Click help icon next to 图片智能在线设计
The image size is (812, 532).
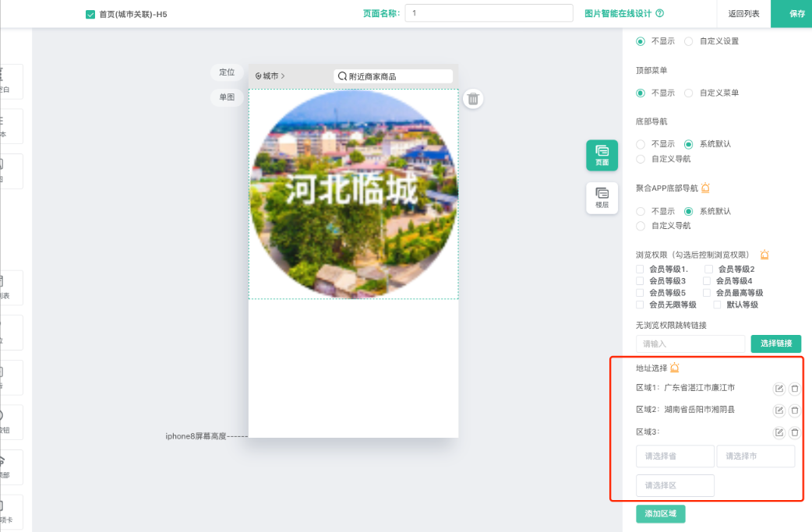click(660, 13)
